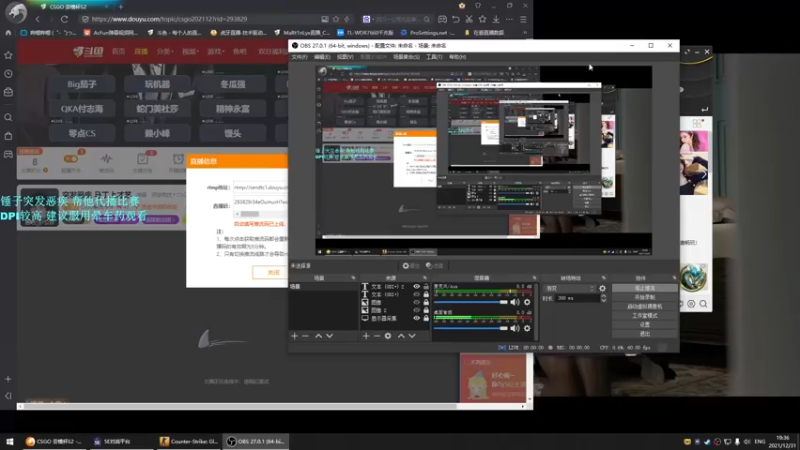Pop out the OBS scenes dock with its header icon
Screen dimensions: 800x450
click(353, 278)
